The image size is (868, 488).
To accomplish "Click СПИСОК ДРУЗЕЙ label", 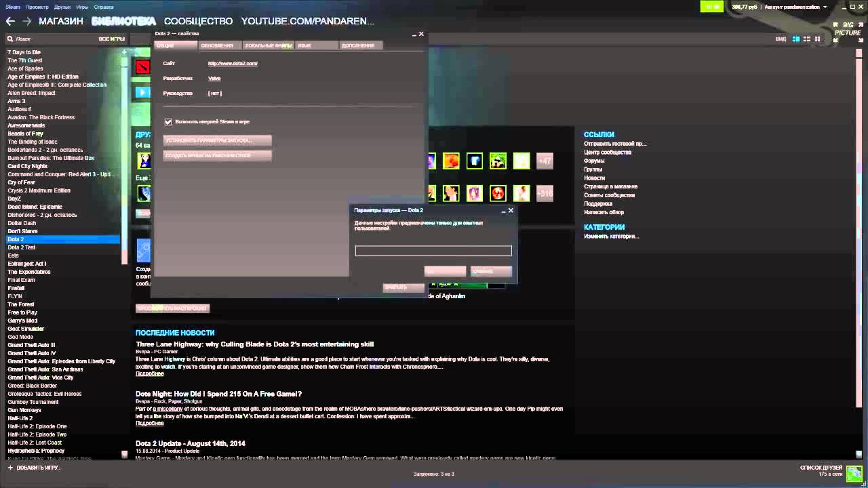I will 821,468.
